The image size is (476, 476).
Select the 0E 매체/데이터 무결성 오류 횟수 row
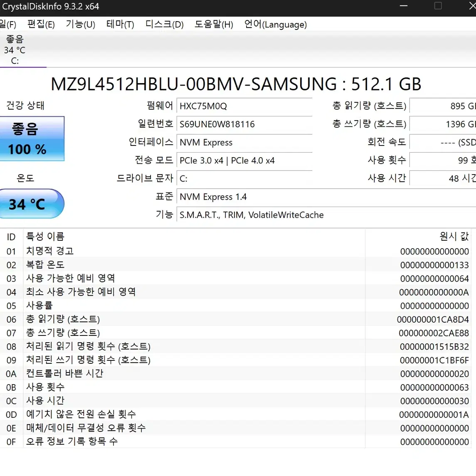[236, 428]
